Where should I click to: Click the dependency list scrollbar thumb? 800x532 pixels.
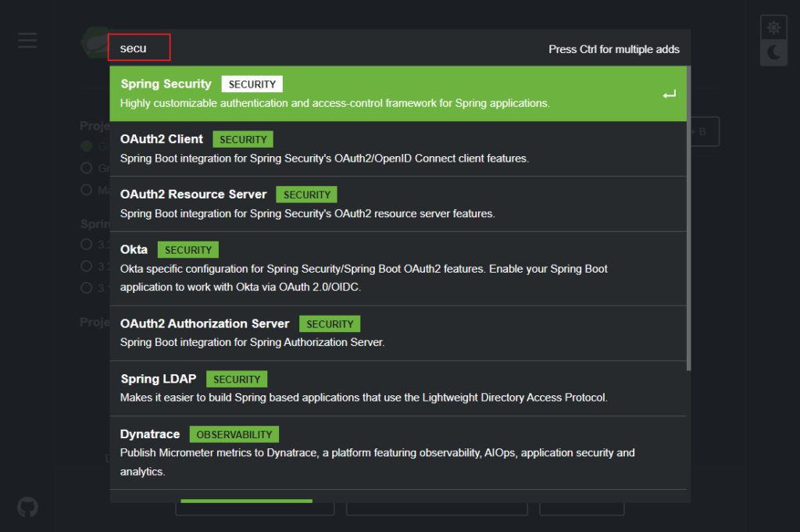(x=689, y=218)
